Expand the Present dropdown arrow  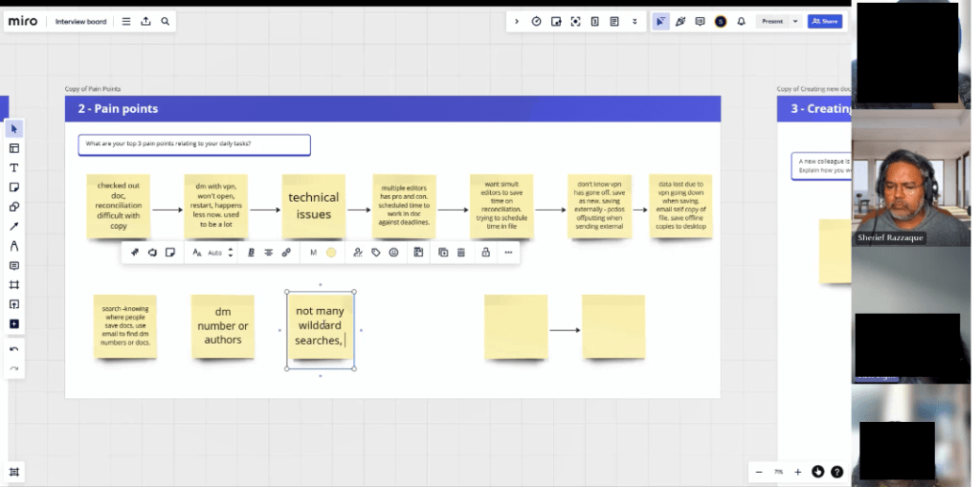[794, 21]
